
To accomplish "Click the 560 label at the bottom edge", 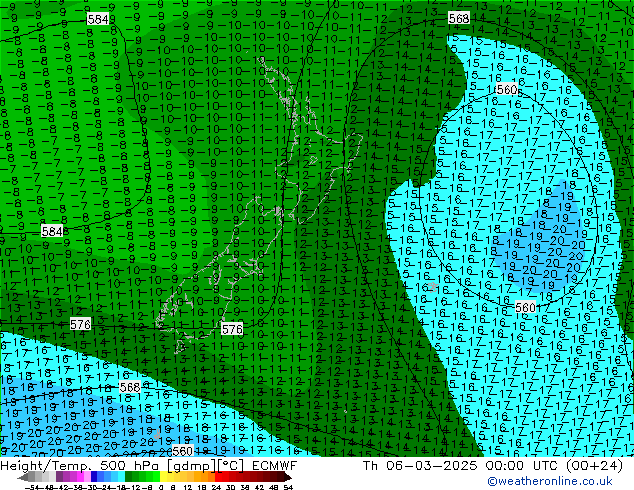I will pyautogui.click(x=182, y=451).
